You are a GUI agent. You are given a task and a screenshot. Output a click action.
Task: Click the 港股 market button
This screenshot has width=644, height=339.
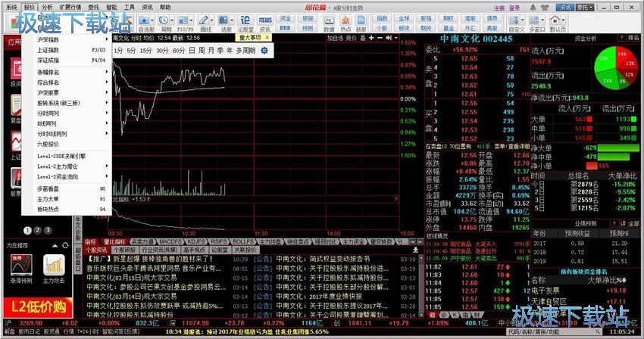(470, 18)
